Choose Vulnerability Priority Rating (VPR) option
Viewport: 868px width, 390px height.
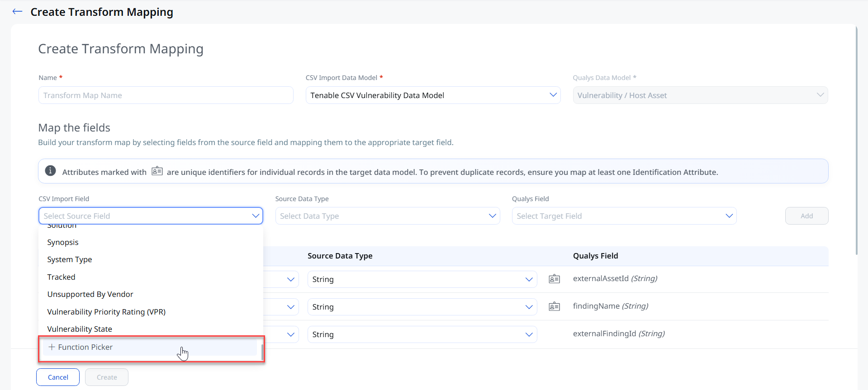tap(151, 312)
